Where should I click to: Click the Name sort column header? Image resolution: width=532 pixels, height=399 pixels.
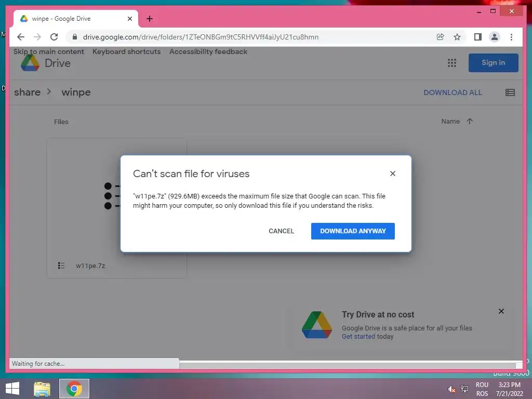pos(450,122)
